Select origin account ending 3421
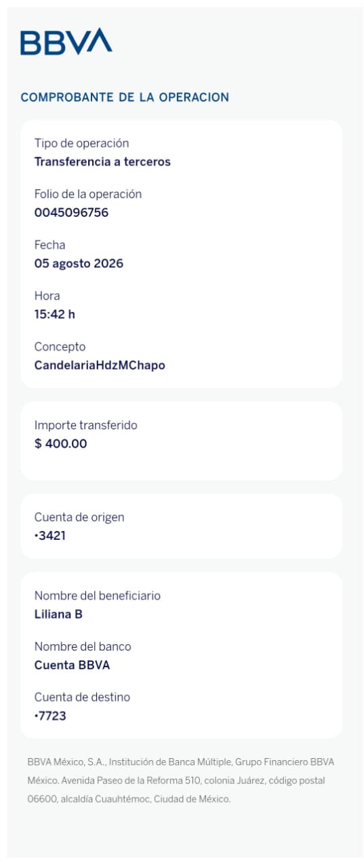The height and width of the screenshot is (868, 364). pos(50,536)
